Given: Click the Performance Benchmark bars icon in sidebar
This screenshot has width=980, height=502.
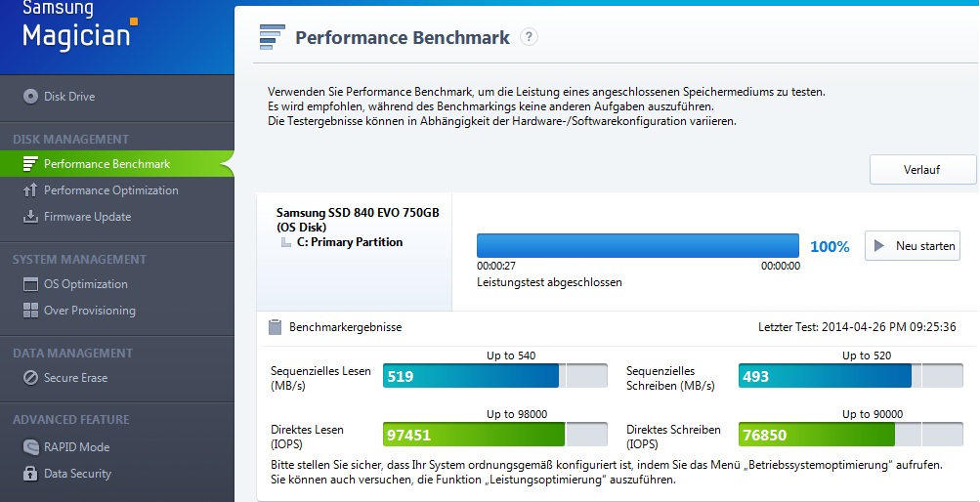Looking at the screenshot, I should pos(30,163).
